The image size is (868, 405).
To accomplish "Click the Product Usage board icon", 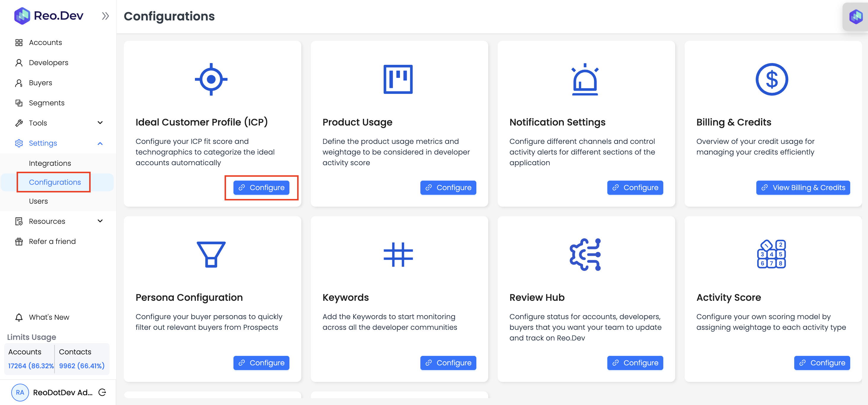I will [x=398, y=79].
